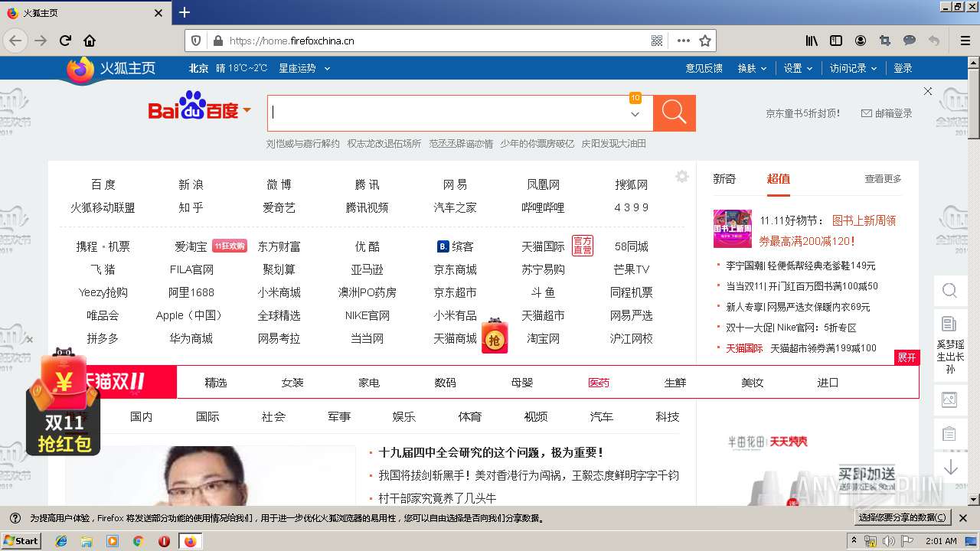Open the 哔哩哔哩 site link
The height and width of the screenshot is (551, 980).
(x=544, y=207)
